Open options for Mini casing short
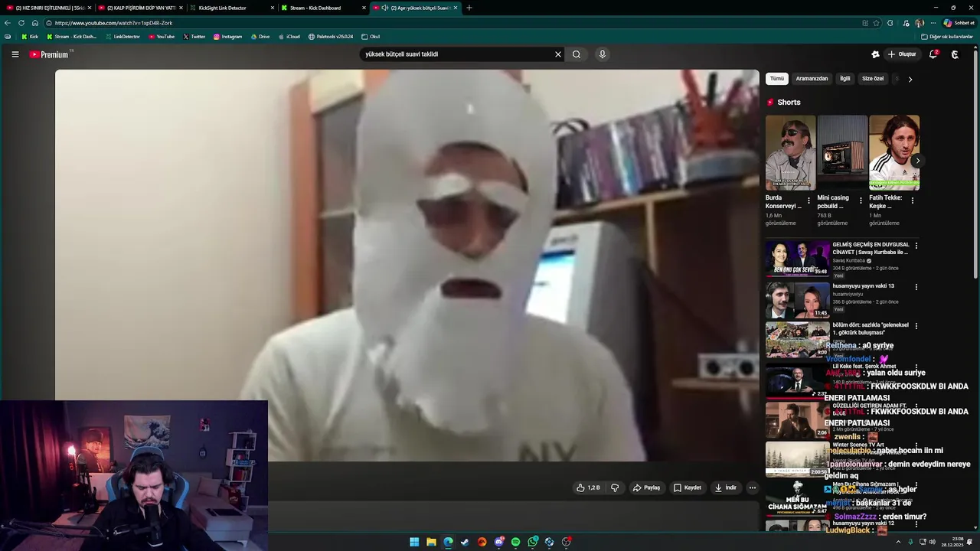This screenshot has width=980, height=551. coord(861,201)
